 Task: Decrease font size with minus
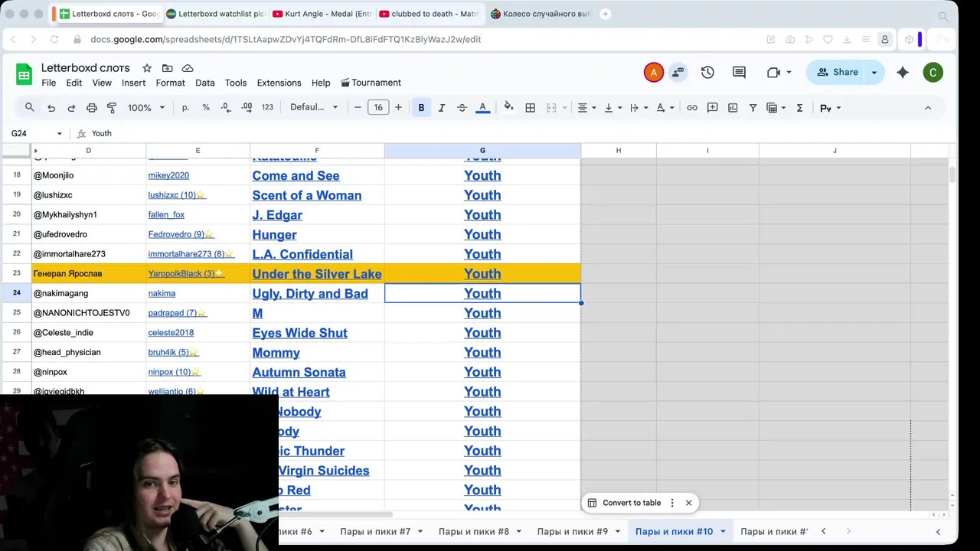(x=358, y=108)
